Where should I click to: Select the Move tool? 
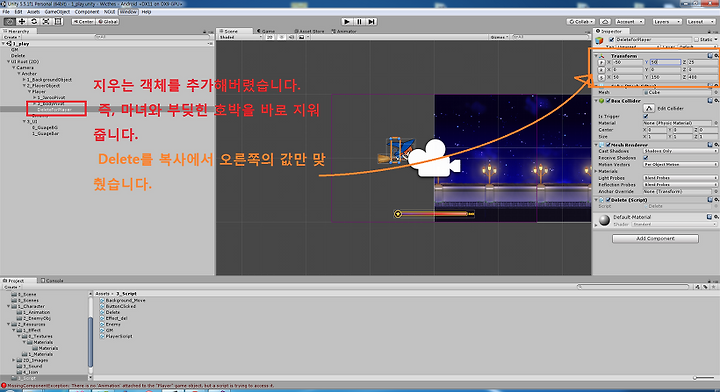click(22, 22)
